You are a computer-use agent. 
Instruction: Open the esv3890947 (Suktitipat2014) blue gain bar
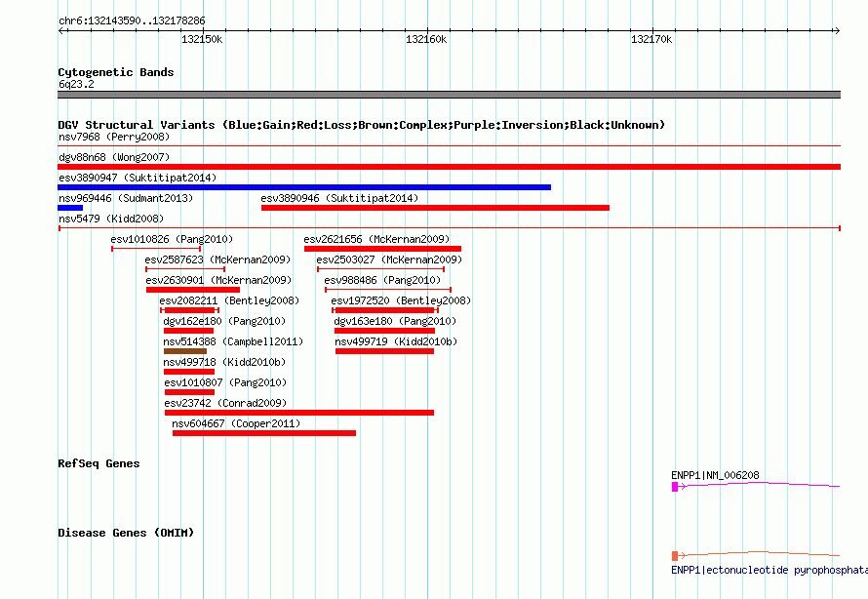[x=304, y=187]
